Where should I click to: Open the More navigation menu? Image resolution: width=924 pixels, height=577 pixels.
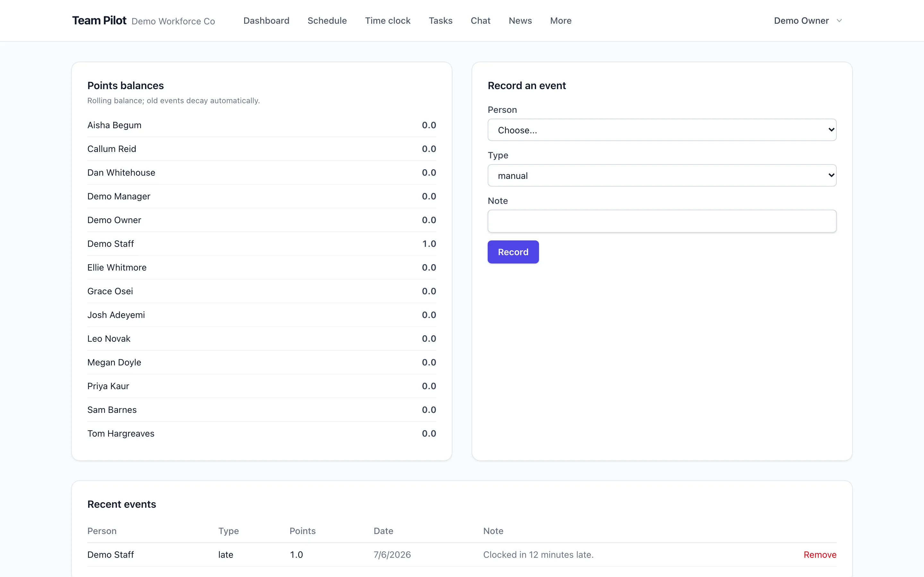coord(560,21)
